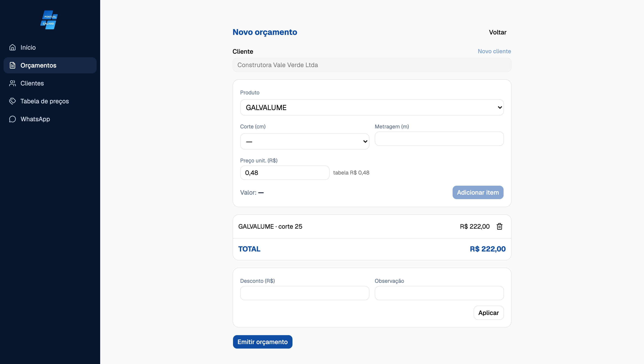The width and height of the screenshot is (644, 364).
Task: Open the Produto dropdown showing GALVALUME
Action: point(372,107)
